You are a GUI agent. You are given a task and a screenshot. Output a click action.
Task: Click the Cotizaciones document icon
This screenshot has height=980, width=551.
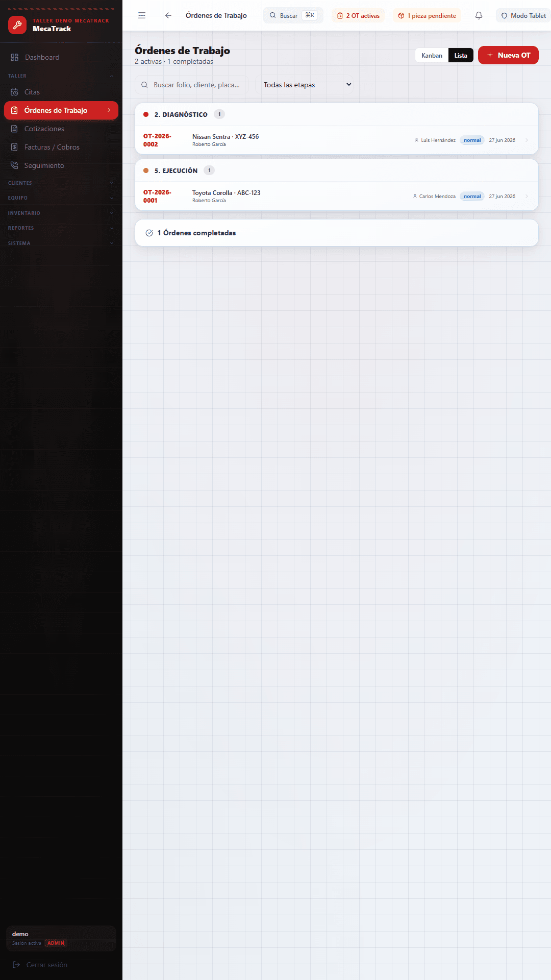click(x=14, y=129)
